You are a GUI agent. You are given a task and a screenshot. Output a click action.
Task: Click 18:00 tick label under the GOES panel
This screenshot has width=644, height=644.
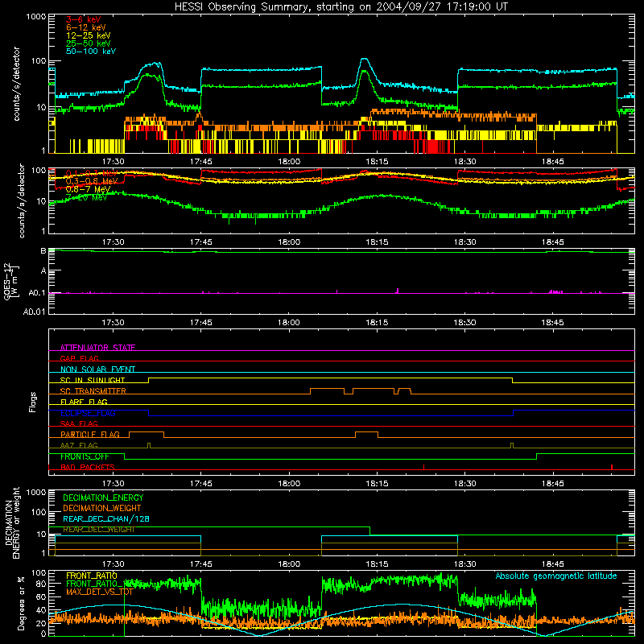[x=289, y=323]
